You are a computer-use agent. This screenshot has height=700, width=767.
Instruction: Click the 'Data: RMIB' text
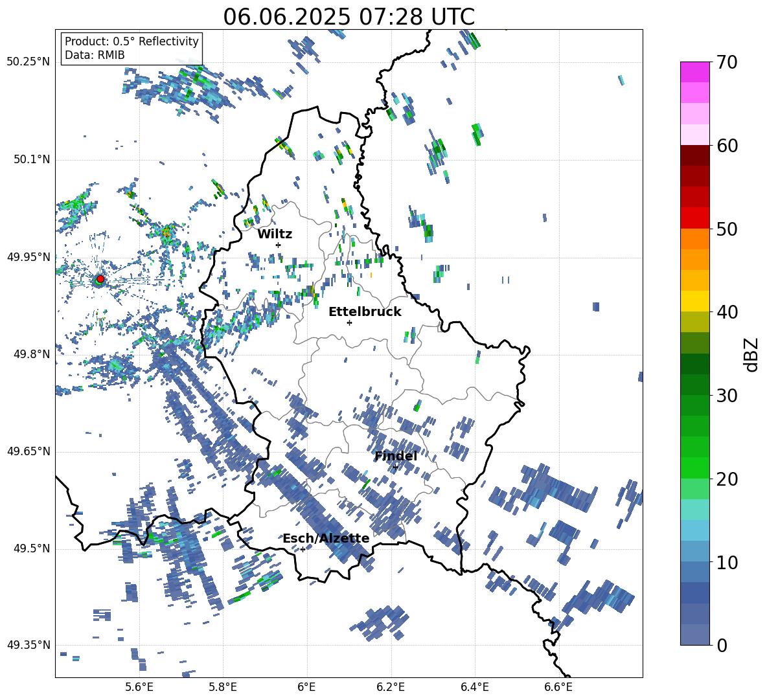point(95,55)
